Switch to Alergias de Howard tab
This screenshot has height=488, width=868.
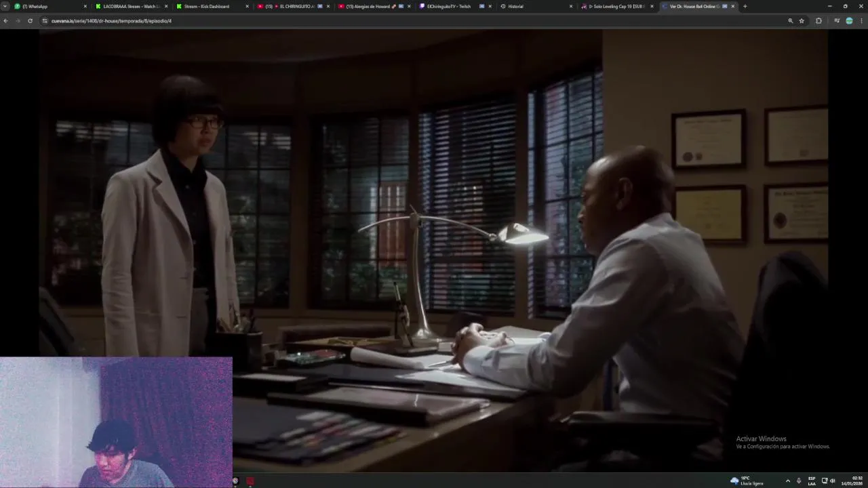(374, 6)
